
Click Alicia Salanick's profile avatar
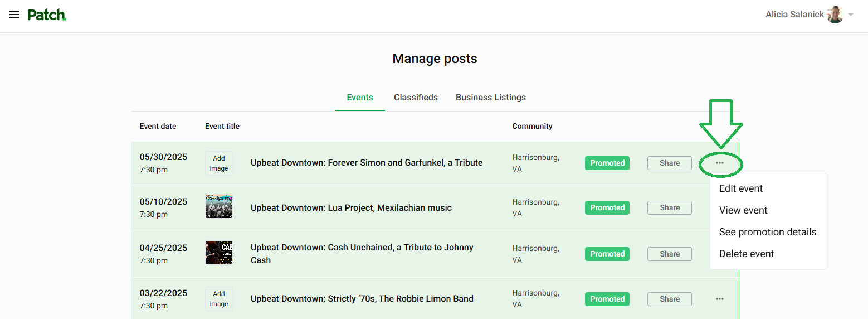coord(835,14)
